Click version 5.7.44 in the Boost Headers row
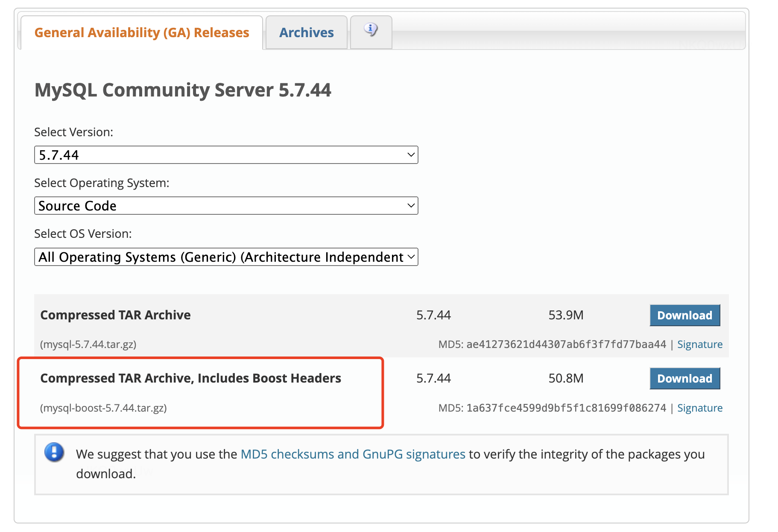The width and height of the screenshot is (778, 532). pyautogui.click(x=433, y=378)
